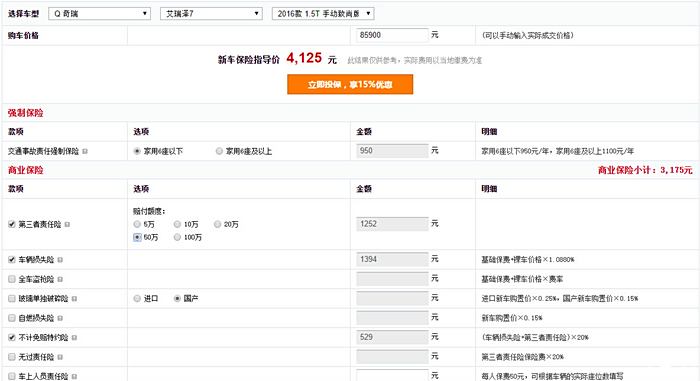Click the 车上人员责任险 amount field
700x381 pixels.
pos(392,376)
